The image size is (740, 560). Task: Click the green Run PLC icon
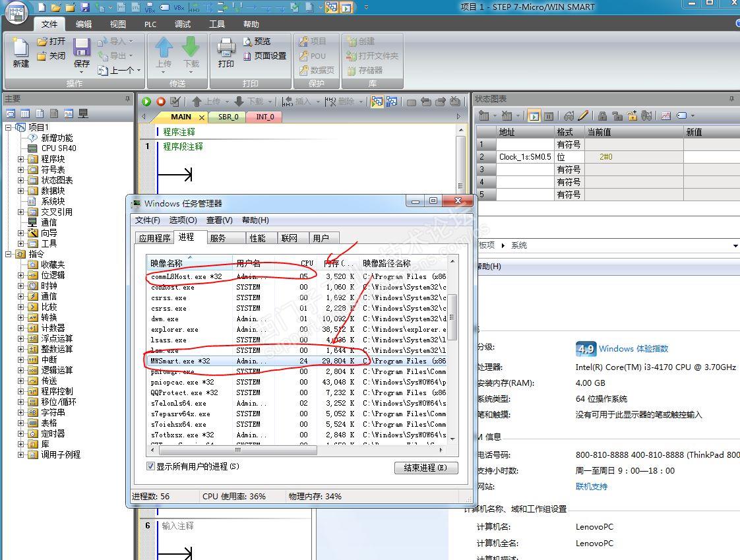coord(146,101)
